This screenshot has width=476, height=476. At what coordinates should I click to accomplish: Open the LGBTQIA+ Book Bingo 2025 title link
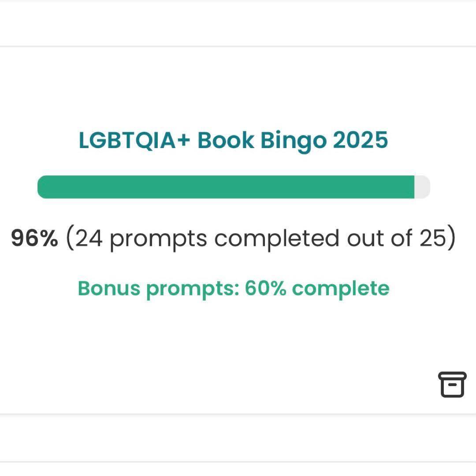233,141
